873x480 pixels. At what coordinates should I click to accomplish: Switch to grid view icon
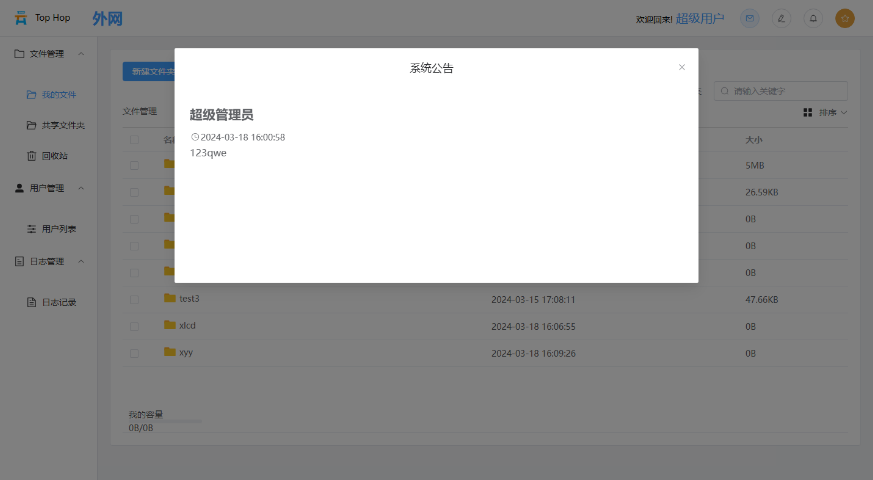[x=808, y=112]
